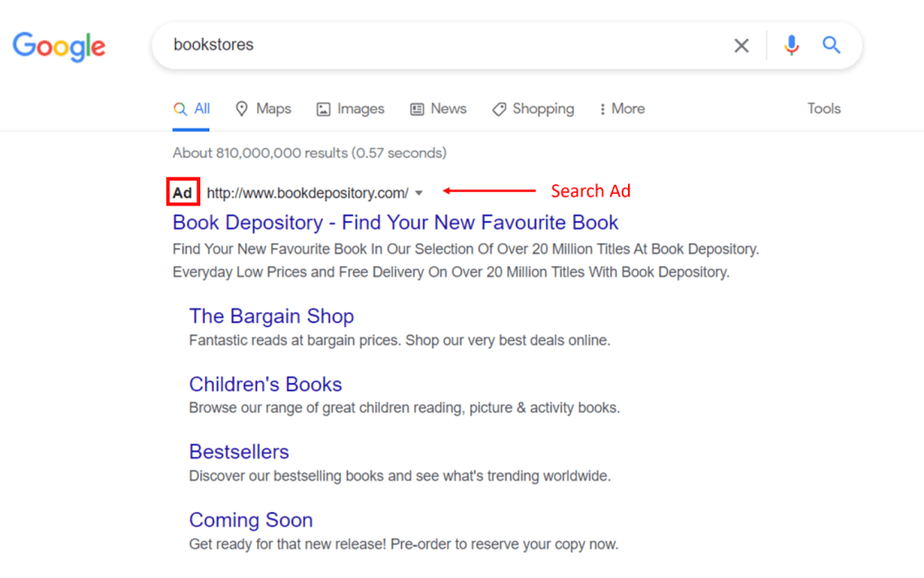Click the blue magnifying glass search icon

[x=830, y=44]
